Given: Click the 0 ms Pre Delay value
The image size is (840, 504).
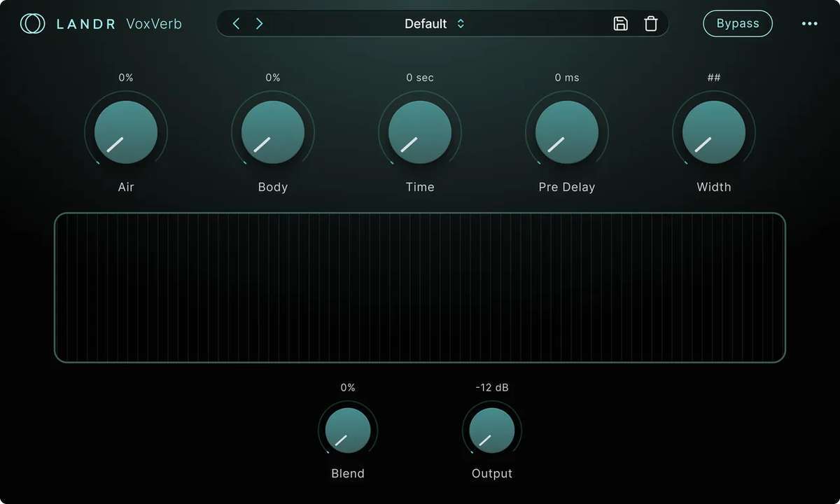Looking at the screenshot, I should tap(567, 78).
